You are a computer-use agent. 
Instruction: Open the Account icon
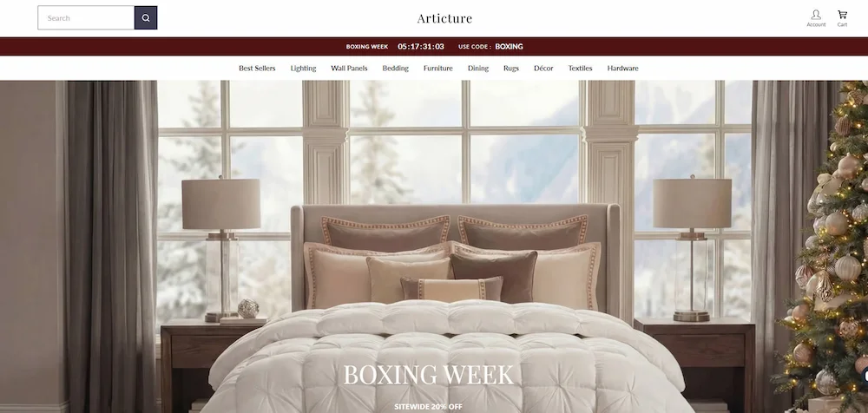(815, 17)
